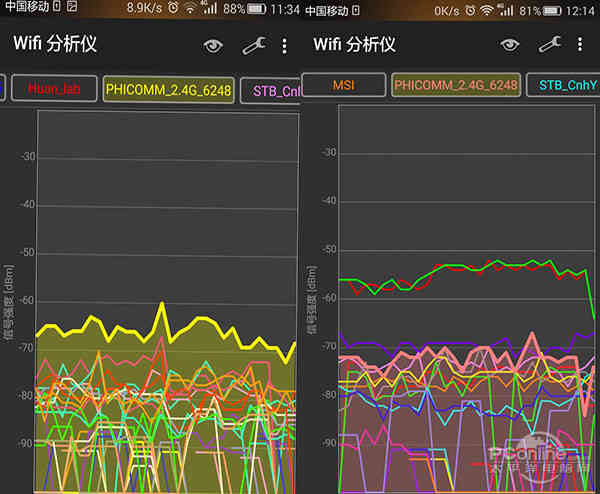
Task: Select the MSI network chip
Action: click(343, 85)
